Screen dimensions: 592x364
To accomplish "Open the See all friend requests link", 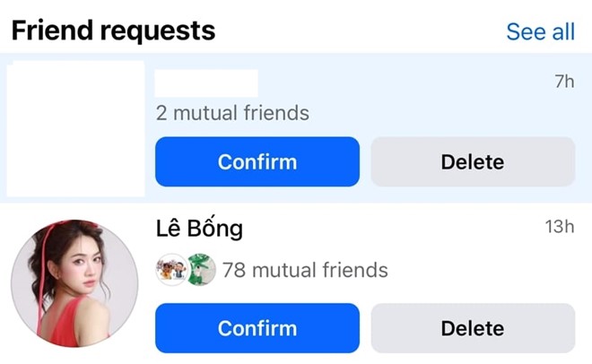I will tap(540, 31).
